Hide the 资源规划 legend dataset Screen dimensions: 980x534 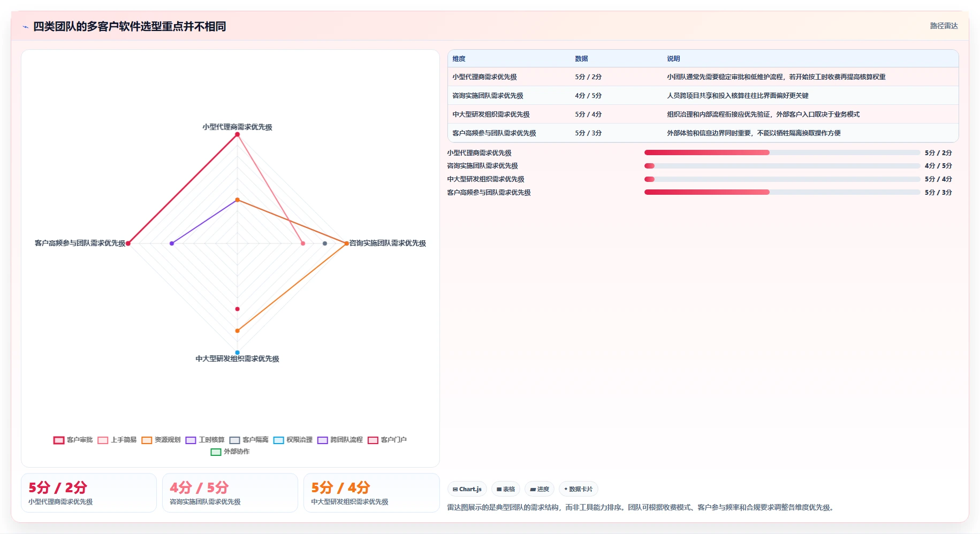161,440
